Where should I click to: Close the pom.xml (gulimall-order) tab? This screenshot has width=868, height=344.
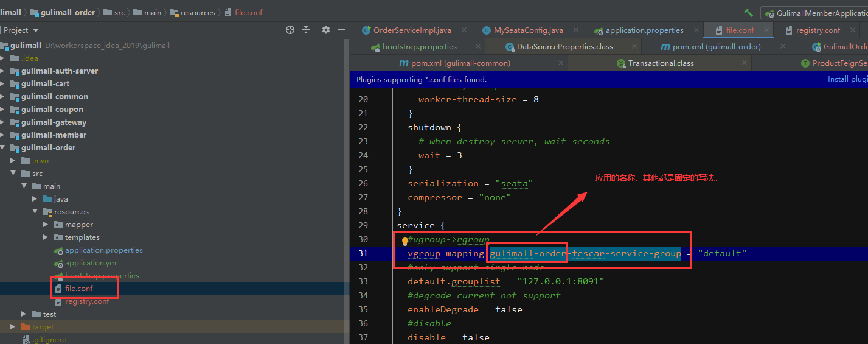[783, 47]
